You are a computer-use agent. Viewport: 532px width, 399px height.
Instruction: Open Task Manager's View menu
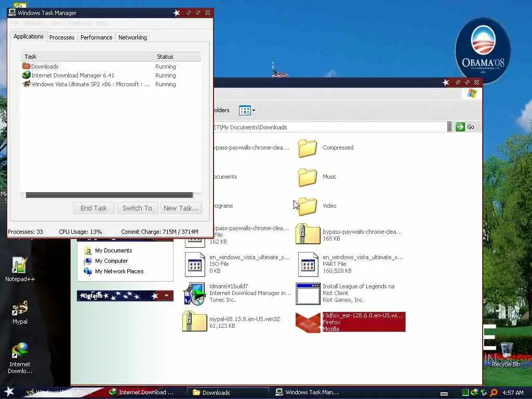click(x=56, y=23)
